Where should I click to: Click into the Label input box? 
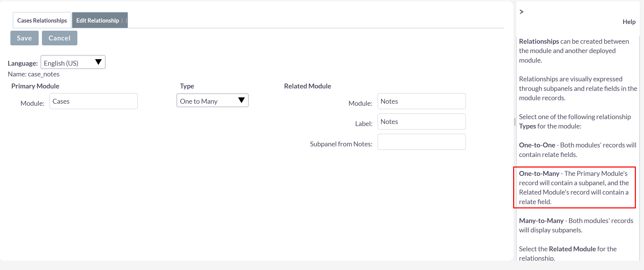421,122
